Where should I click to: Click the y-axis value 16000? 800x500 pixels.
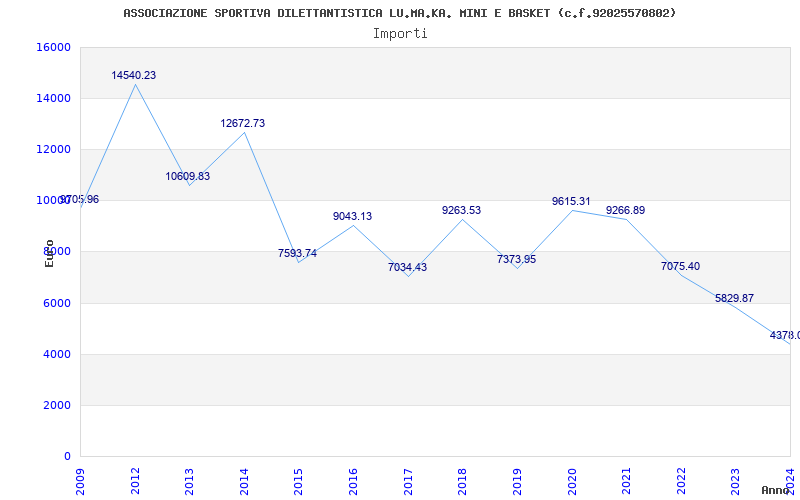click(x=53, y=47)
